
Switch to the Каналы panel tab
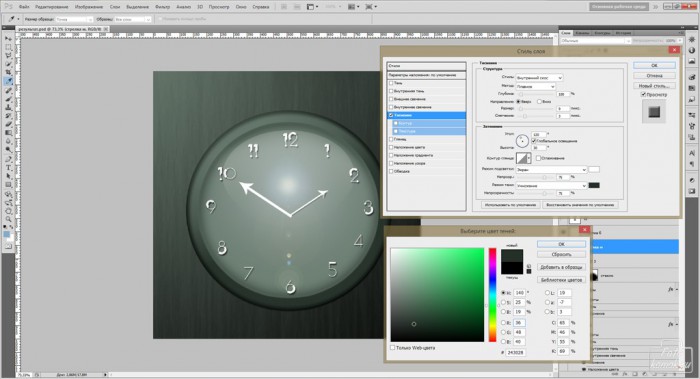pos(582,33)
